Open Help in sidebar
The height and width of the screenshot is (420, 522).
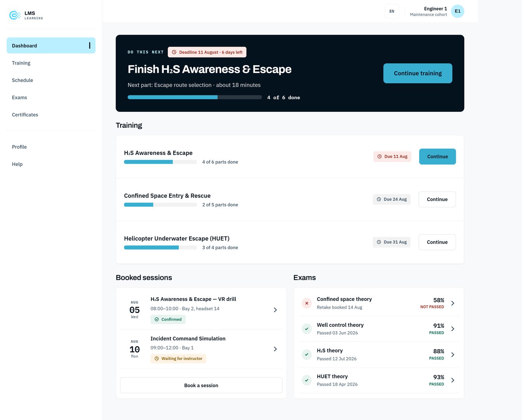coord(51,164)
